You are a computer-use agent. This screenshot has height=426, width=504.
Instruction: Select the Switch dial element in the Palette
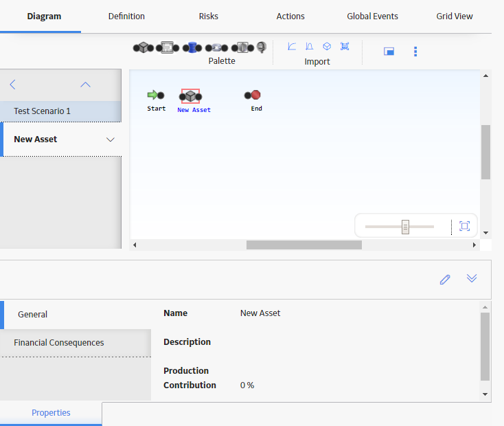242,47
